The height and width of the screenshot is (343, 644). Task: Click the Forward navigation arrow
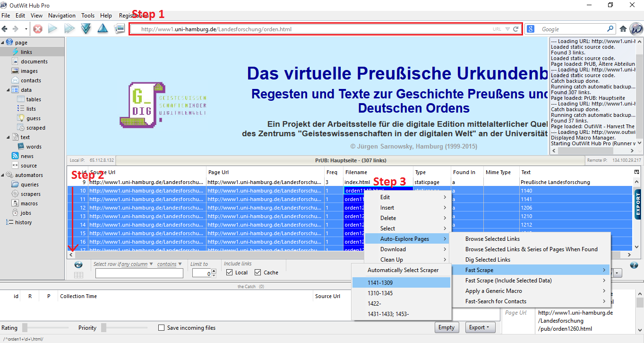point(15,29)
